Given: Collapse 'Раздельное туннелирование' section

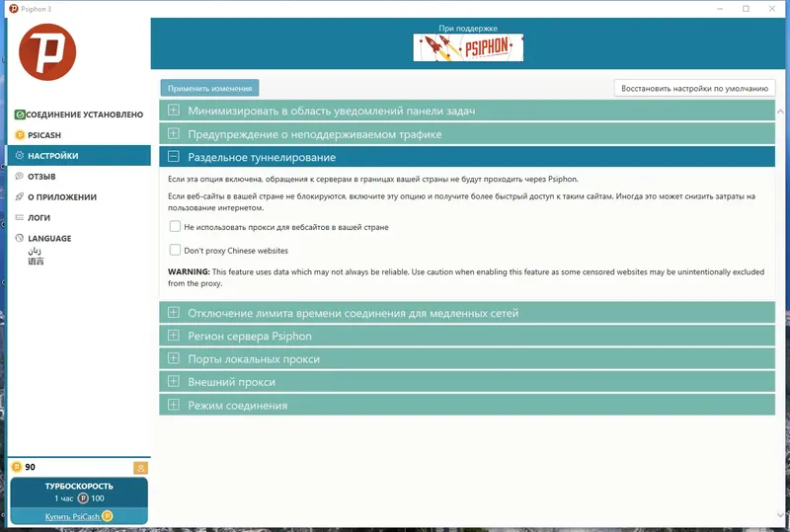Looking at the screenshot, I should point(466,157).
